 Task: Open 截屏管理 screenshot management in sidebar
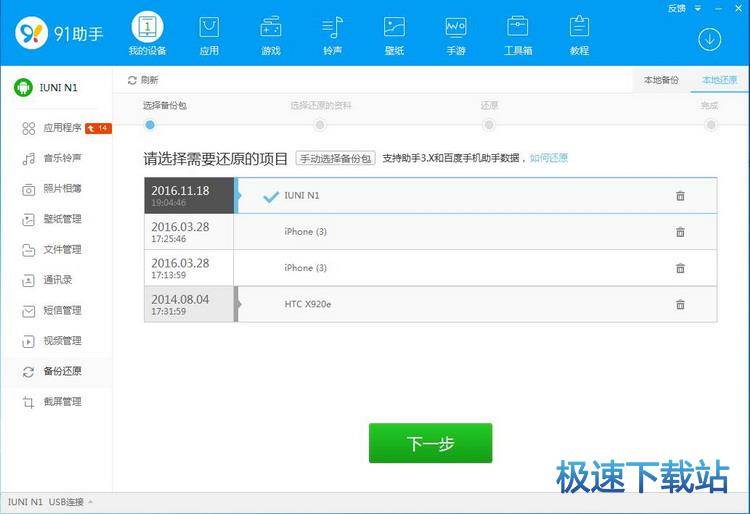(x=52, y=402)
